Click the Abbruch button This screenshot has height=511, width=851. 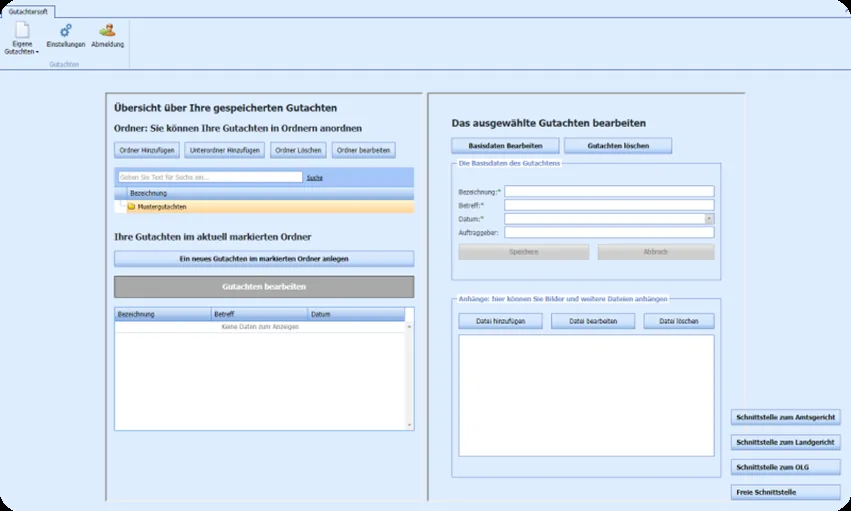[x=656, y=252]
